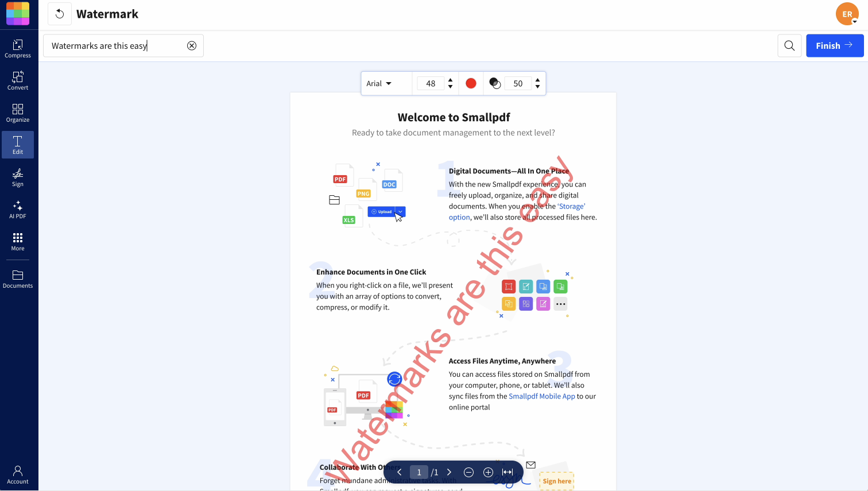Open the red watermark color swatch

(471, 83)
